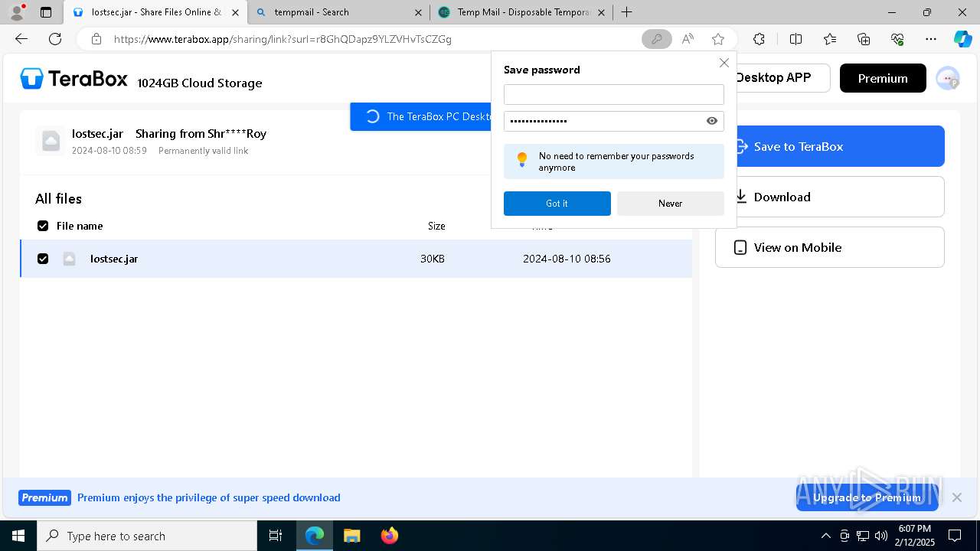The image size is (980, 551).
Task: Open Windows Start menu
Action: pos(18,536)
